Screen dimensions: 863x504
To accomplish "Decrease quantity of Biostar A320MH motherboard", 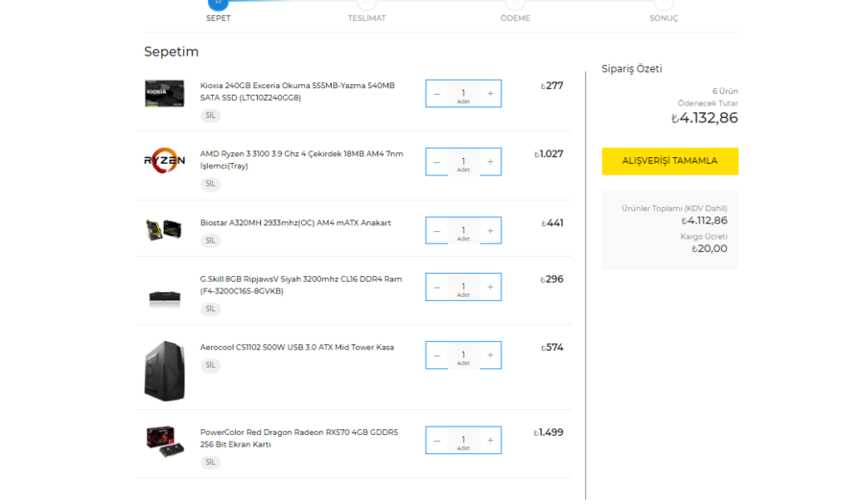I will (437, 231).
